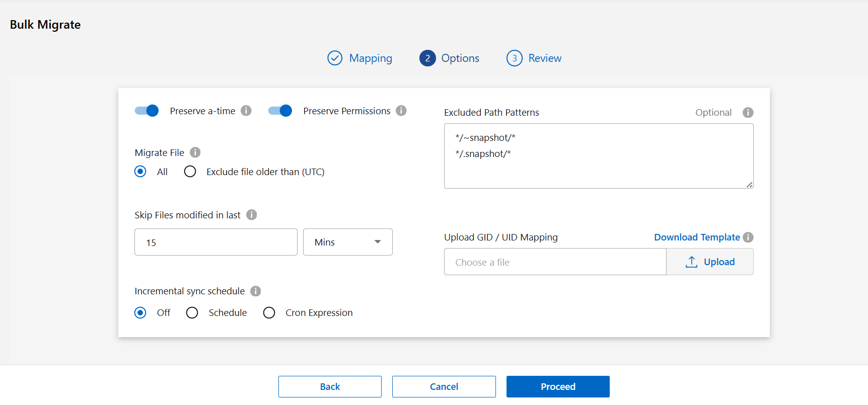Open the Mins time unit dropdown
868x405 pixels.
click(348, 242)
